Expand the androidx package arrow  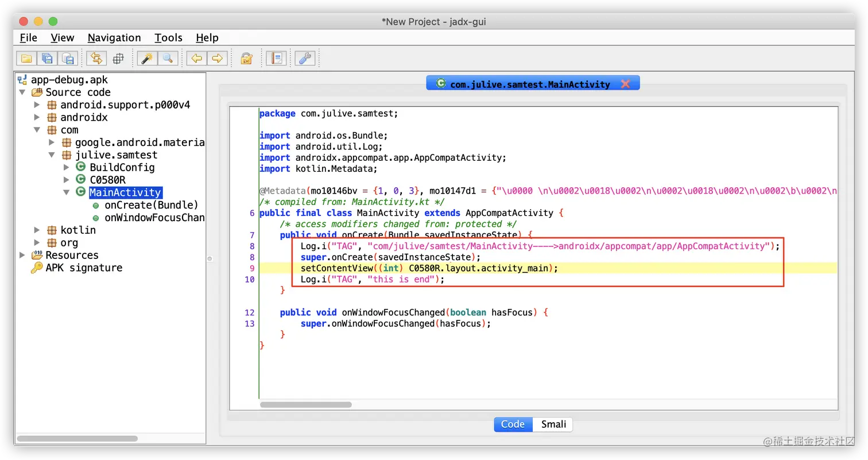(37, 117)
